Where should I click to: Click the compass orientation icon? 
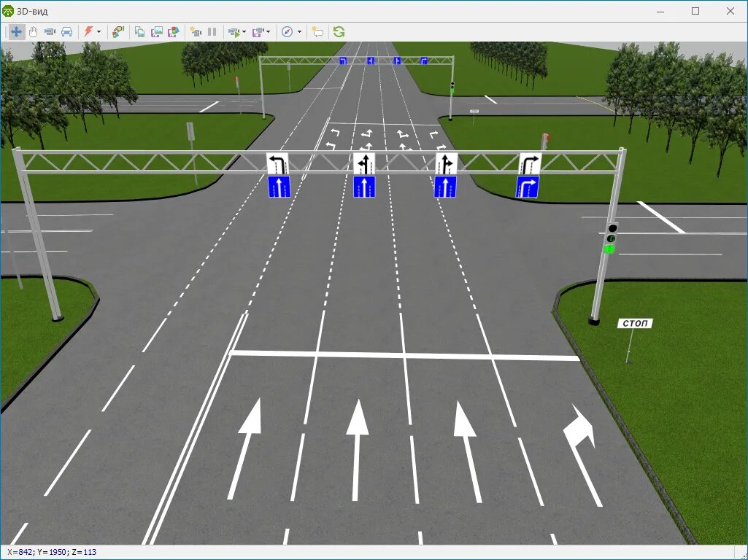click(x=287, y=32)
